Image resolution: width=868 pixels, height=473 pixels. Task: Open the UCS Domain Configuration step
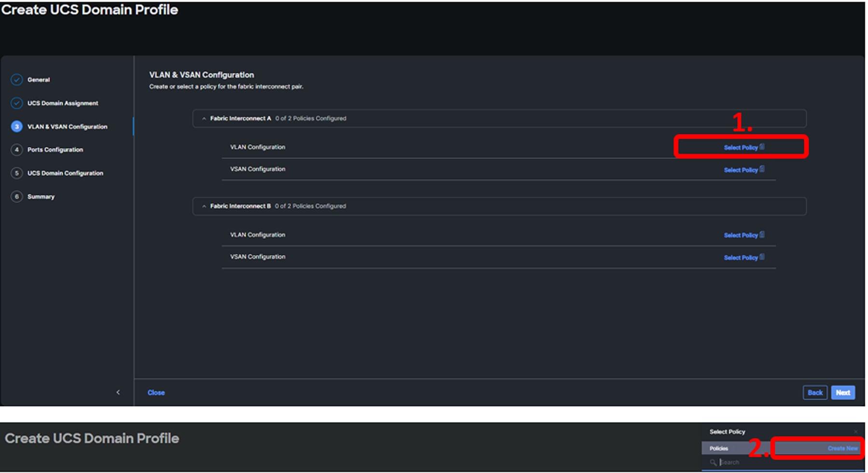click(x=65, y=173)
